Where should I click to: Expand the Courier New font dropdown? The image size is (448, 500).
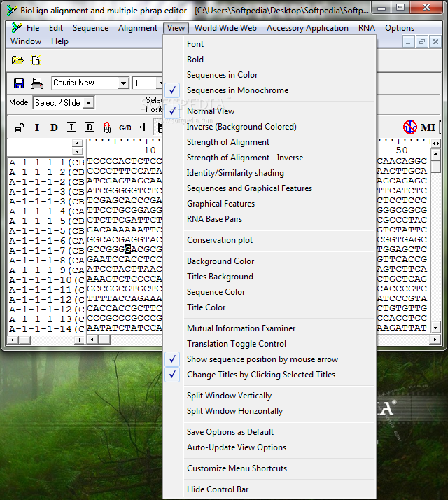123,83
